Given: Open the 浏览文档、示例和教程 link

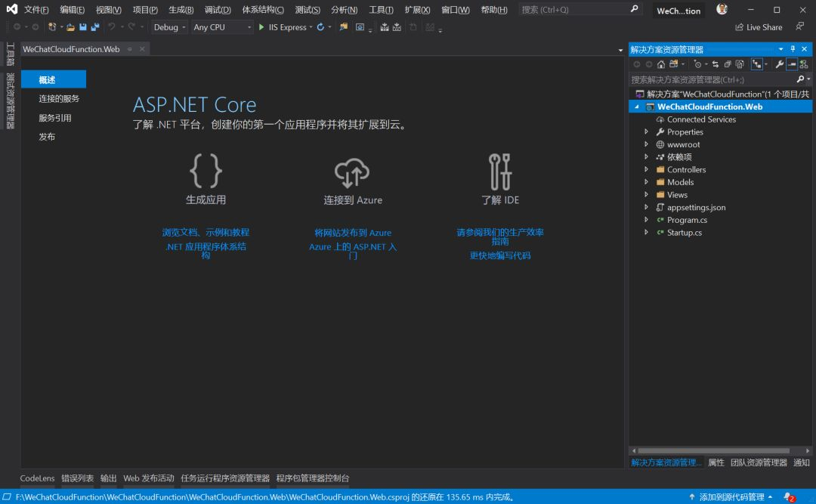Looking at the screenshot, I should [206, 232].
